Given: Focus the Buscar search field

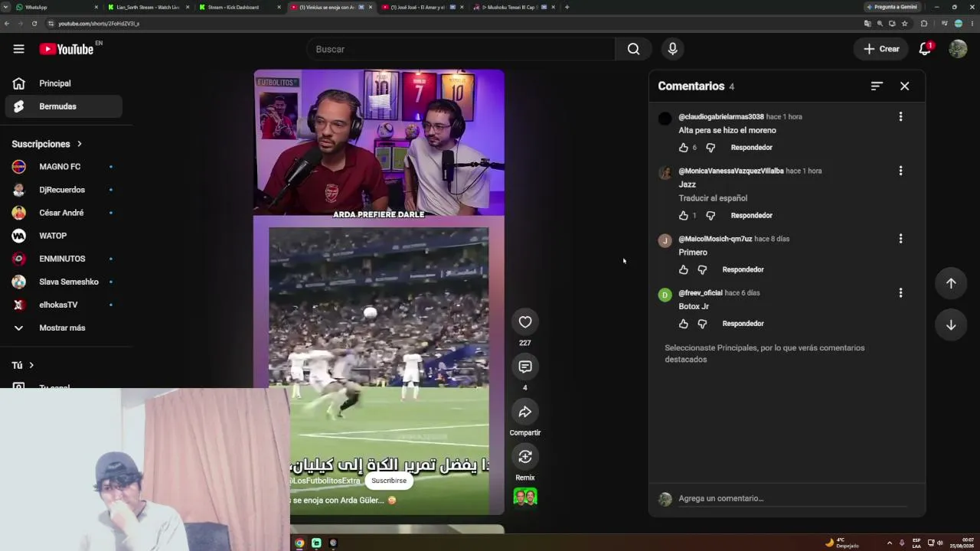Looking at the screenshot, I should (x=462, y=49).
